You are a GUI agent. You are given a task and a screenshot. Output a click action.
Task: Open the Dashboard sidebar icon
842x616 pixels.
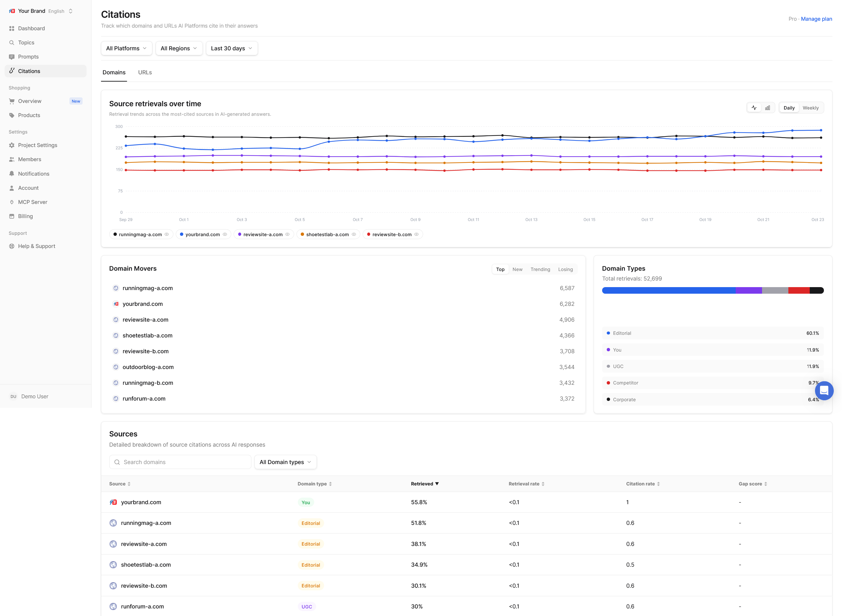click(x=12, y=28)
